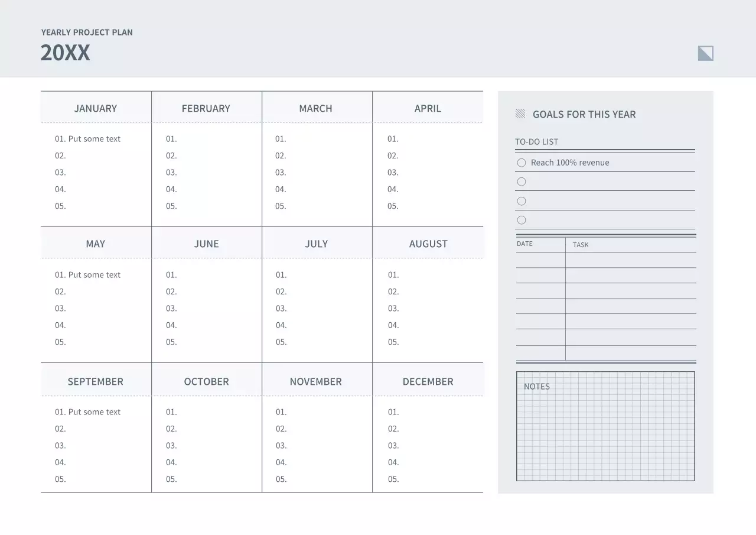Click the logo icon in the top-right corner

705,53
